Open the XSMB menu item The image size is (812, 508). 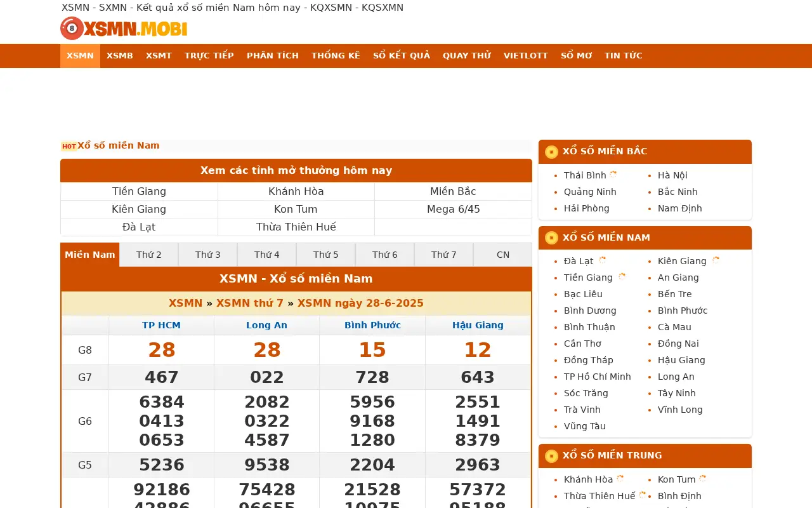(120, 56)
